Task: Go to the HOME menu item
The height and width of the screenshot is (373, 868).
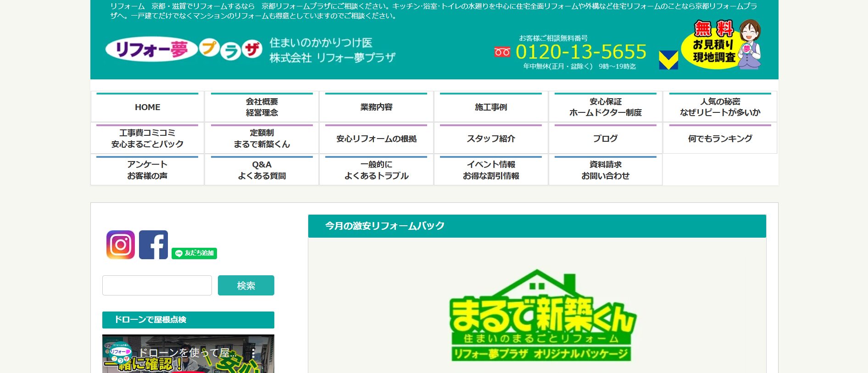Action: tap(147, 107)
